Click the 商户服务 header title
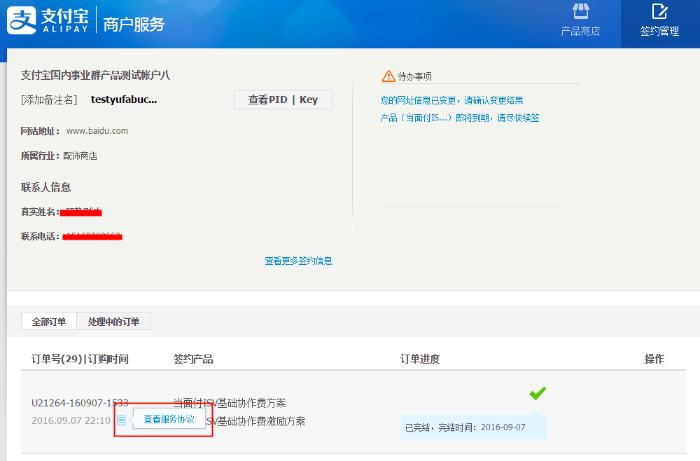 click(x=134, y=24)
